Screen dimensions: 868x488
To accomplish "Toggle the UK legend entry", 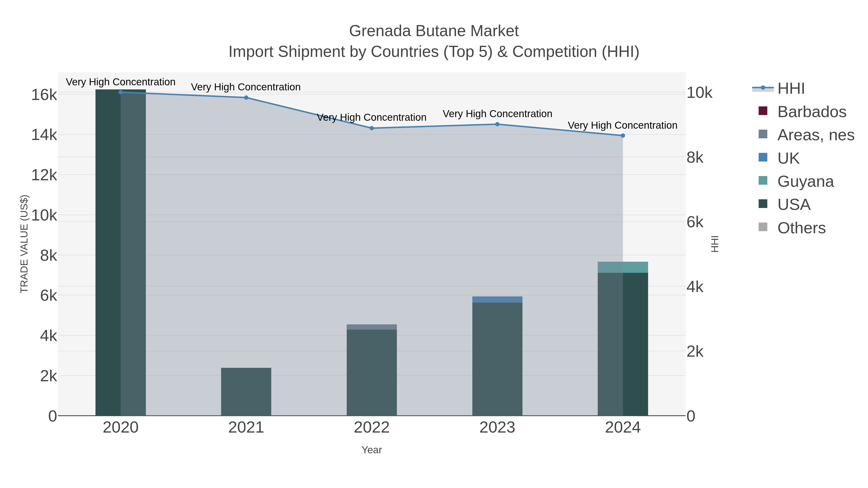I will [779, 158].
